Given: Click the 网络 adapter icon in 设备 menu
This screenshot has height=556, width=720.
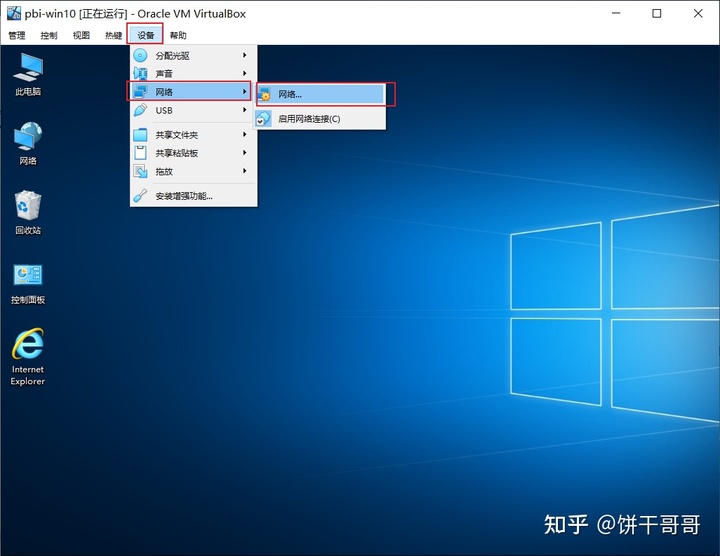Looking at the screenshot, I should [x=140, y=92].
